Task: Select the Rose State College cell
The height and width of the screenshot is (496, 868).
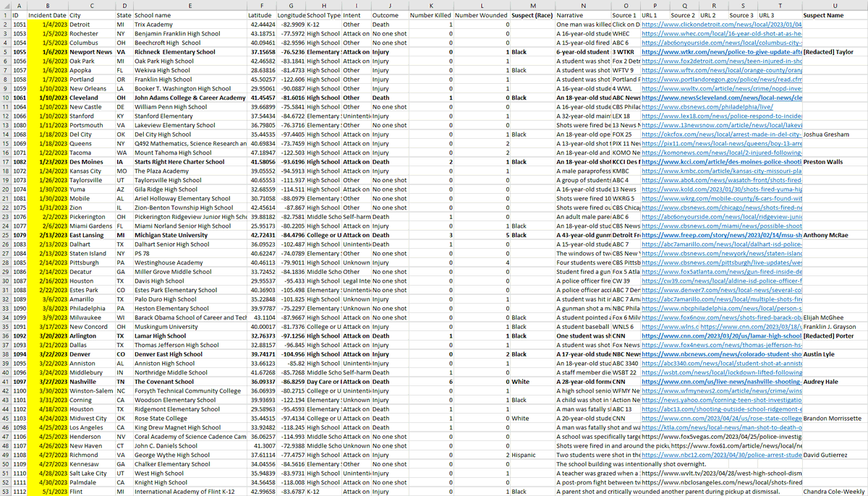Action: [x=190, y=419]
